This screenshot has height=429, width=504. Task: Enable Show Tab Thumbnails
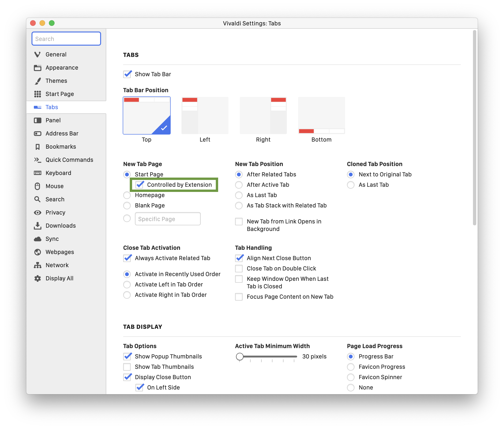127,367
